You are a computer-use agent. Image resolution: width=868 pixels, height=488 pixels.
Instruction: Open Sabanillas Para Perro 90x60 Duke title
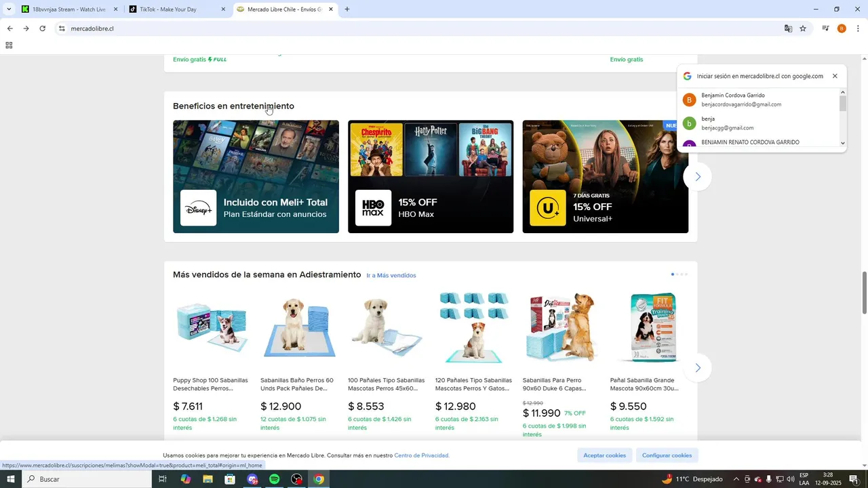coord(555,384)
